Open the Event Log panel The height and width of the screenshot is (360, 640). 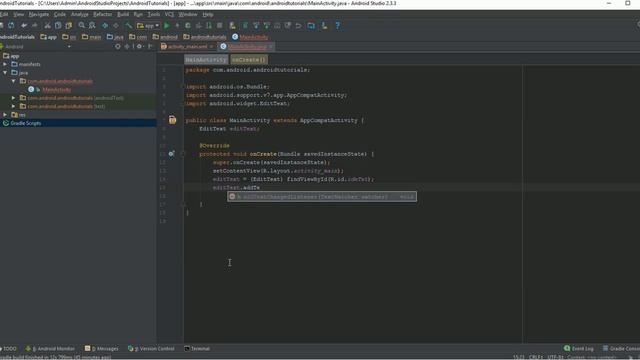pyautogui.click(x=579, y=349)
